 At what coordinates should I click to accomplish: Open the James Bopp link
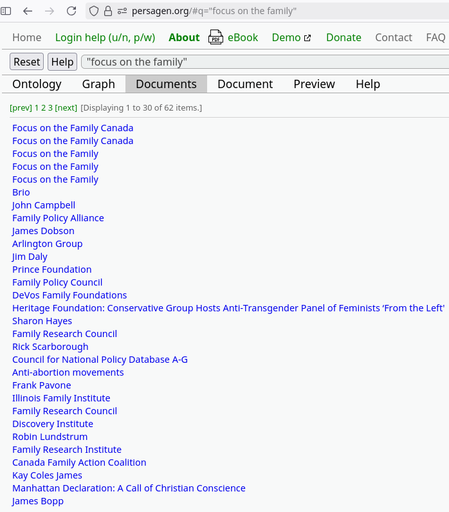tap(38, 501)
